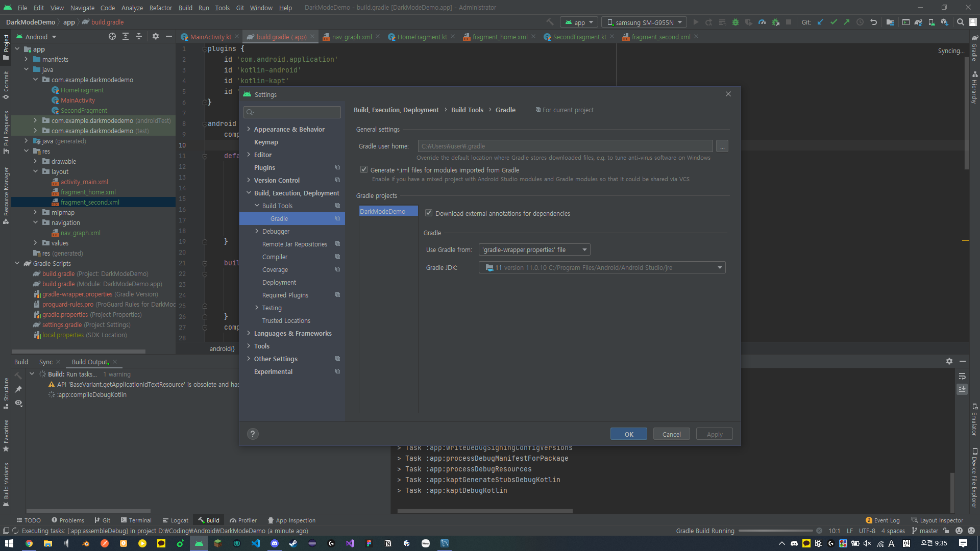Click the Profile app gauge icon

[762, 22]
